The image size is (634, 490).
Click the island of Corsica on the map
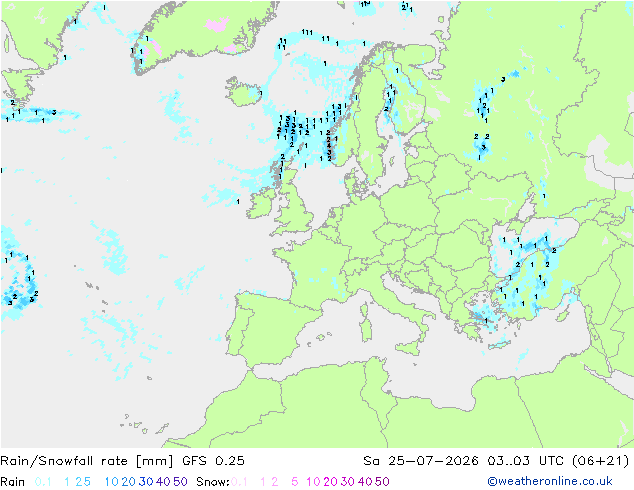[x=364, y=308]
